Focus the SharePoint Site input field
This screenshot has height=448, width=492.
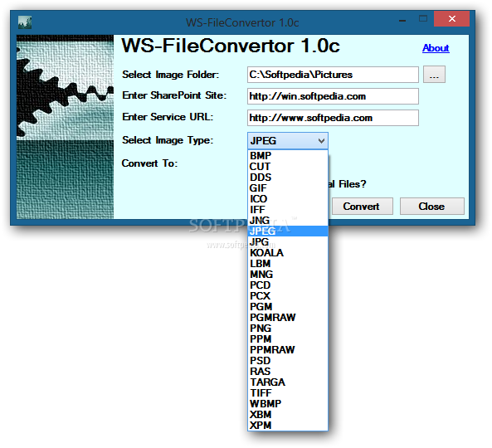[333, 96]
